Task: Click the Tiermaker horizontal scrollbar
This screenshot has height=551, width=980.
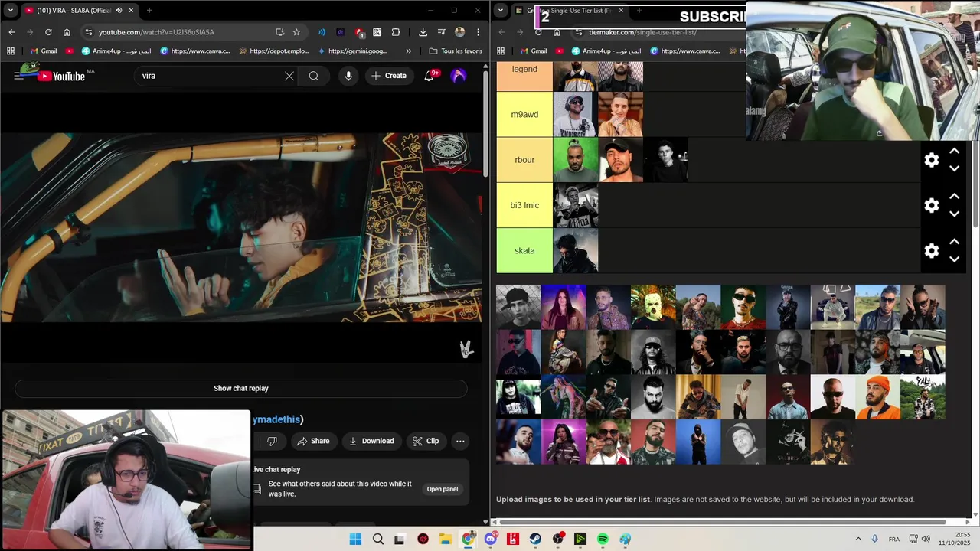Action: click(x=723, y=522)
